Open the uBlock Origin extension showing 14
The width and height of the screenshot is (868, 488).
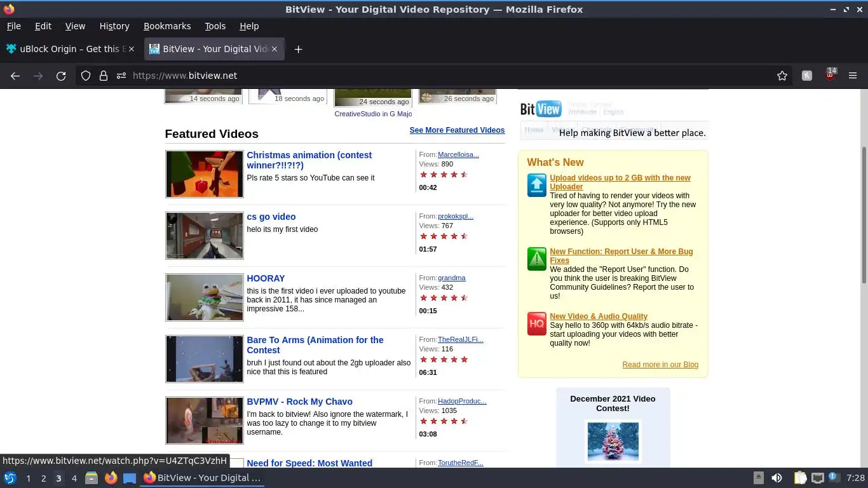click(830, 74)
